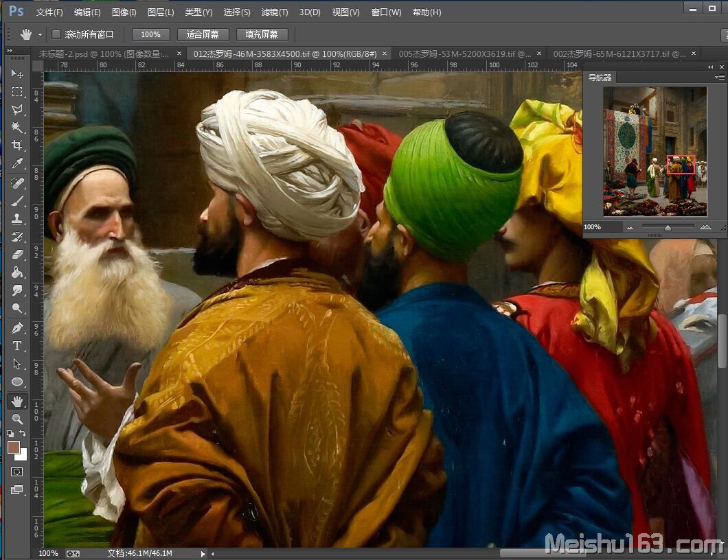Select the History Brush tool
The height and width of the screenshot is (560, 728).
(x=17, y=237)
